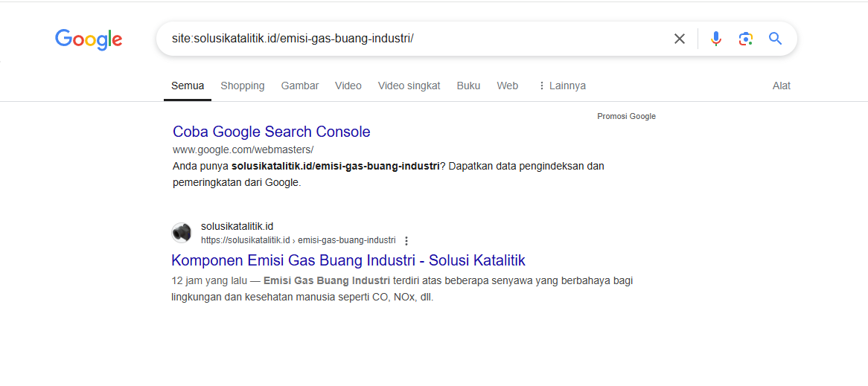Expand the Lainnya more options menu
Viewport: 868px width, 386px height.
[x=562, y=86]
